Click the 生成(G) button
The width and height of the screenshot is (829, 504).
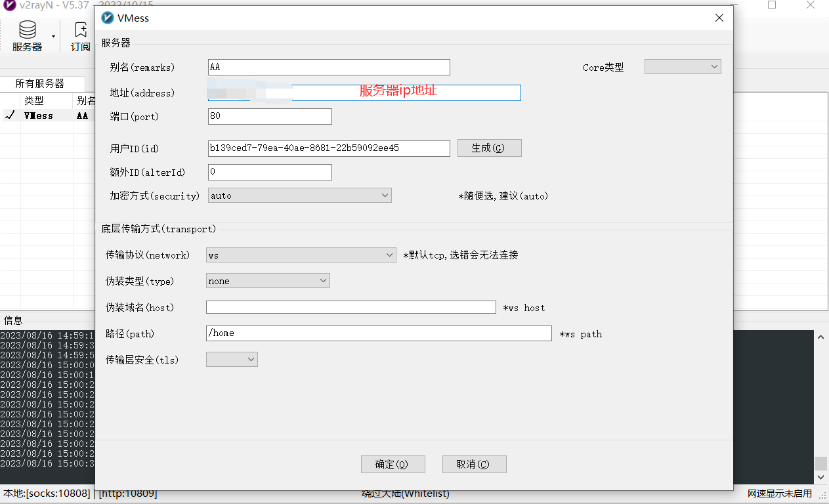click(x=490, y=148)
